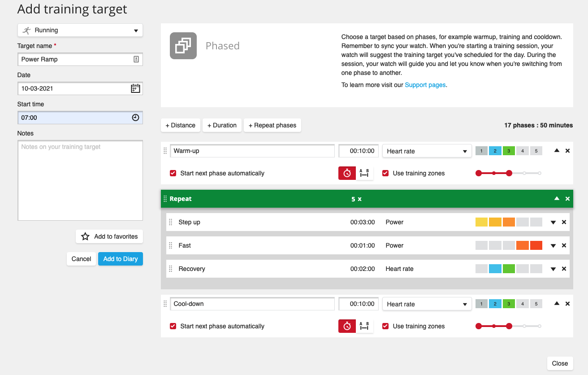The width and height of the screenshot is (588, 375).
Task: Expand the Step up phase details
Action: pyautogui.click(x=553, y=222)
